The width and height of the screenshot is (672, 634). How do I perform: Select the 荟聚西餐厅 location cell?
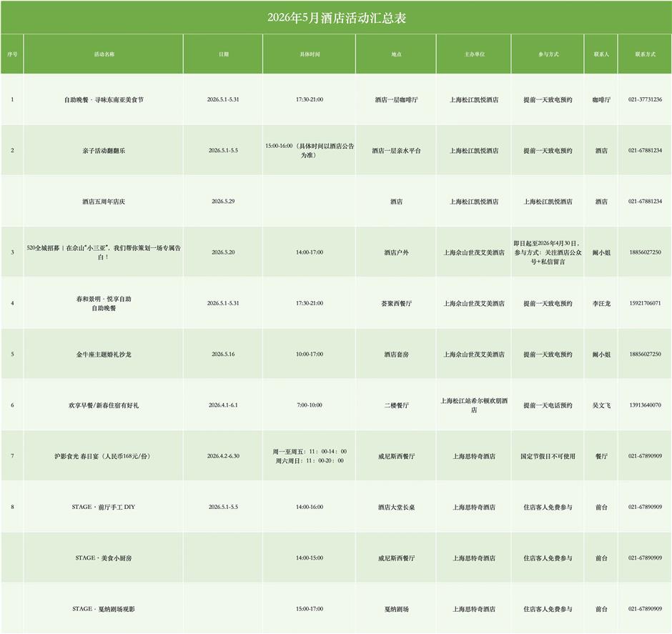click(x=396, y=304)
